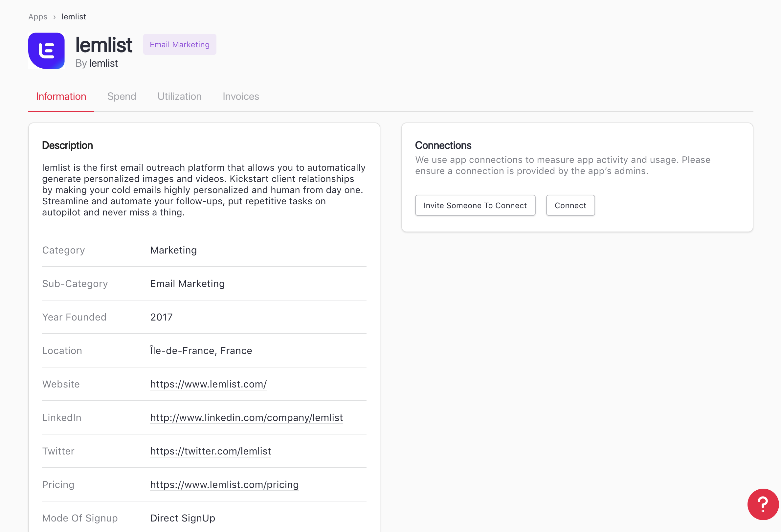Open the lemlist pricing page link
This screenshot has height=532, width=781.
pos(224,484)
